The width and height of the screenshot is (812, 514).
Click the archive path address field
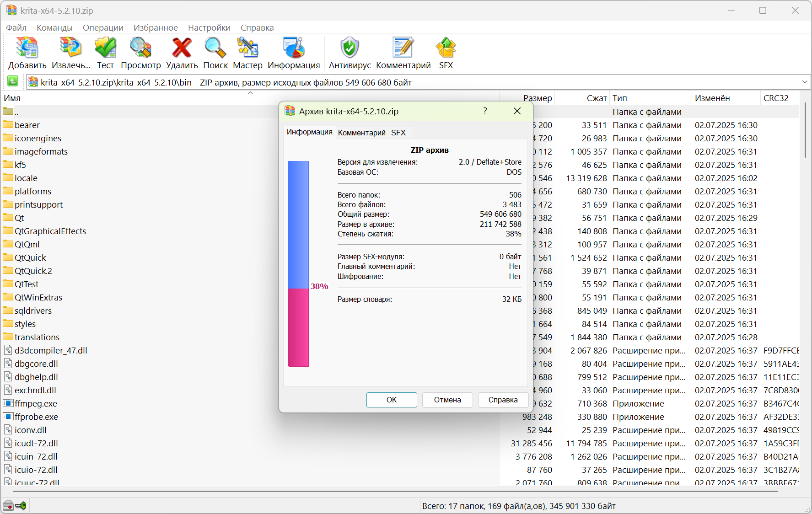418,82
